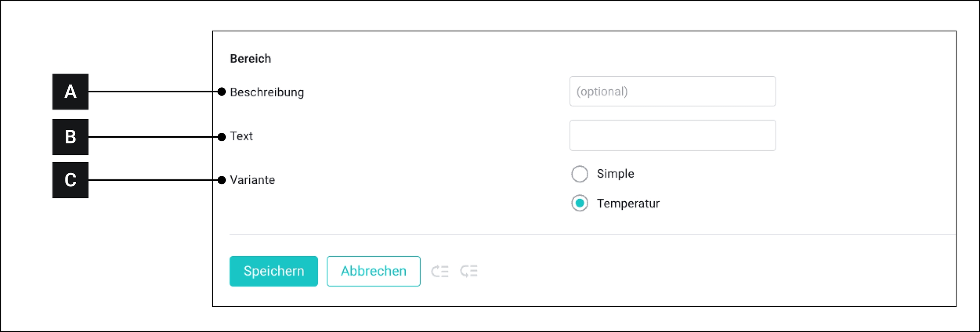Click the black callout marker C
Image resolution: width=980 pixels, height=332 pixels.
pyautogui.click(x=70, y=180)
